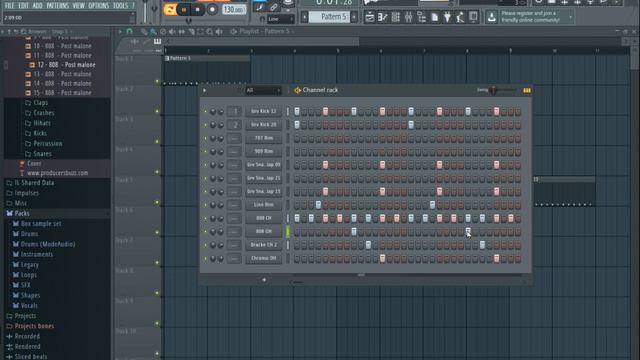The image size is (640, 360).
Task: Open the Mixer view from the toolbar
Action: coord(409,17)
